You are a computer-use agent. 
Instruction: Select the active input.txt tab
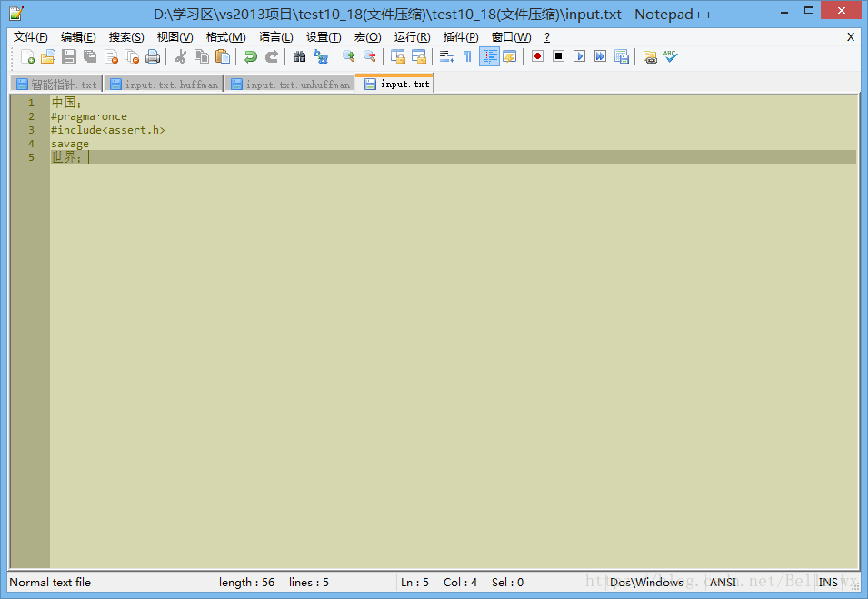[395, 84]
